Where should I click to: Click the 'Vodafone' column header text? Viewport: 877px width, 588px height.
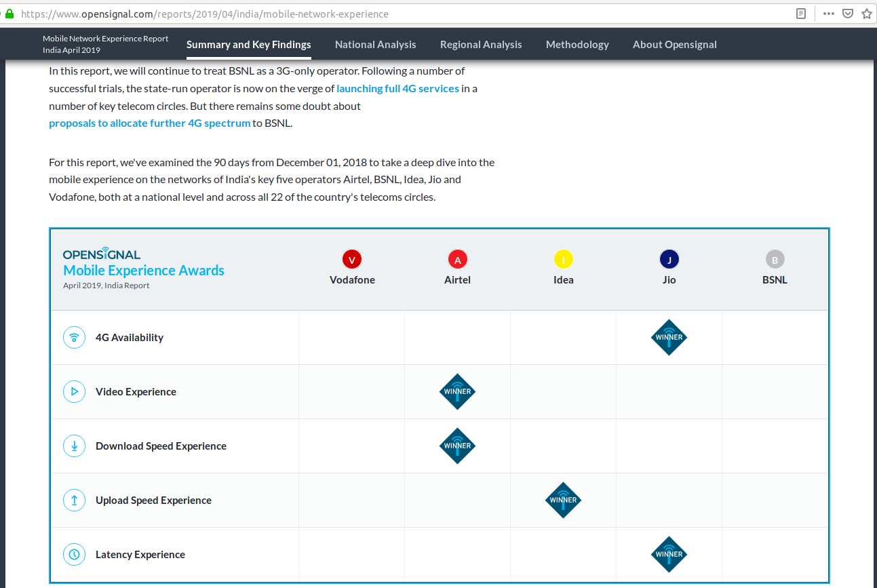click(x=352, y=280)
